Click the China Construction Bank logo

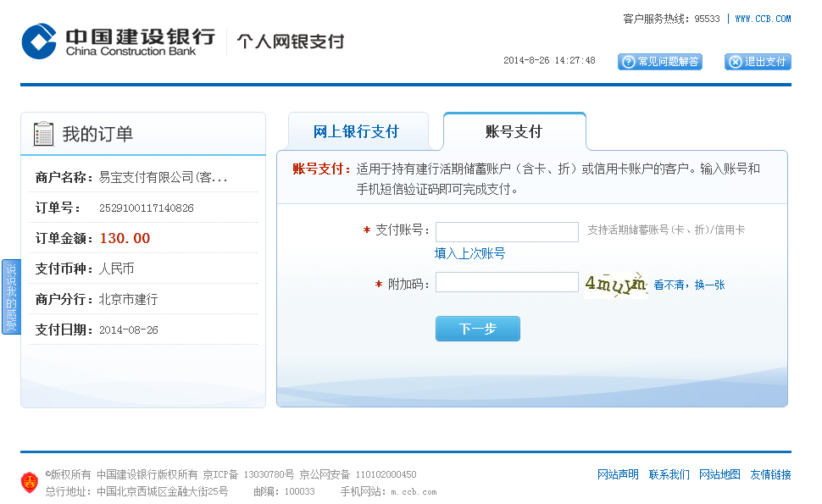click(x=119, y=41)
